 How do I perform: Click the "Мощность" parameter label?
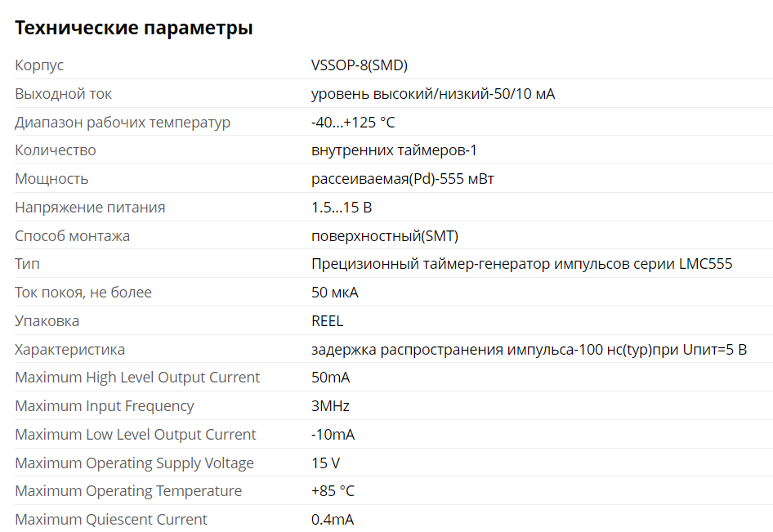tap(51, 179)
